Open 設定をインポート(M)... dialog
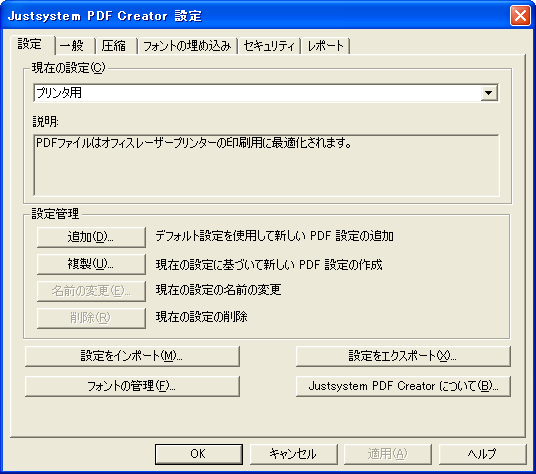Screen dimensions: 536x474 (132, 356)
